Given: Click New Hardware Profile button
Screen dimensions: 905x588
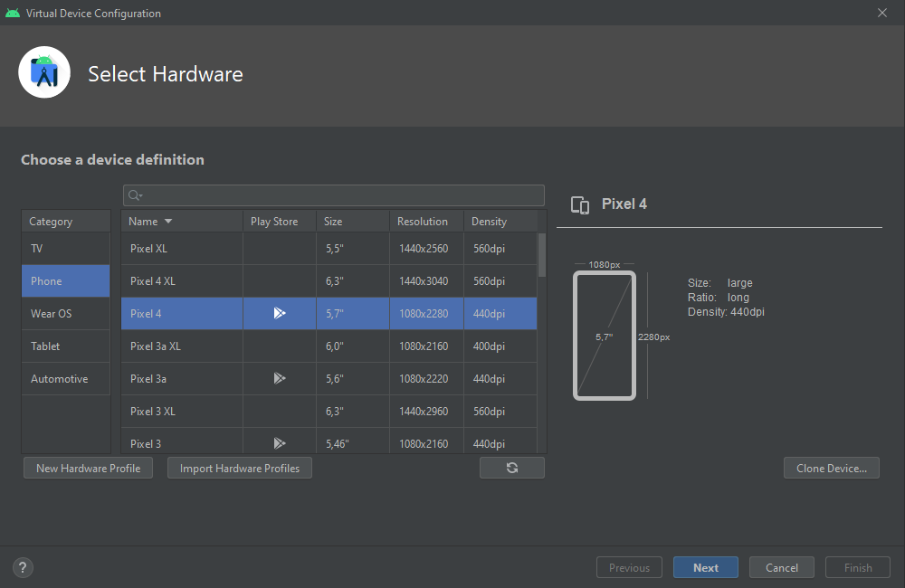Looking at the screenshot, I should (89, 468).
